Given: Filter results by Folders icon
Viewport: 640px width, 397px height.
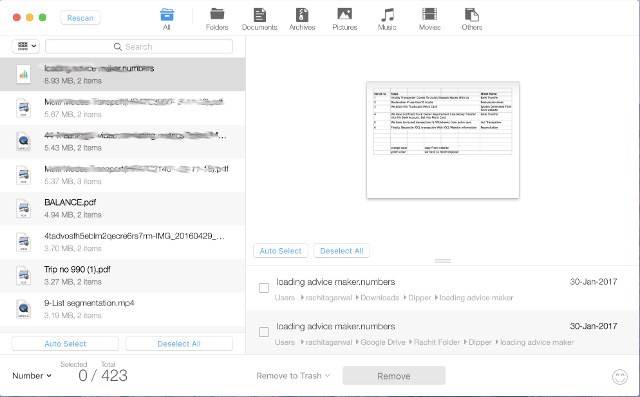Looking at the screenshot, I should 217,14.
